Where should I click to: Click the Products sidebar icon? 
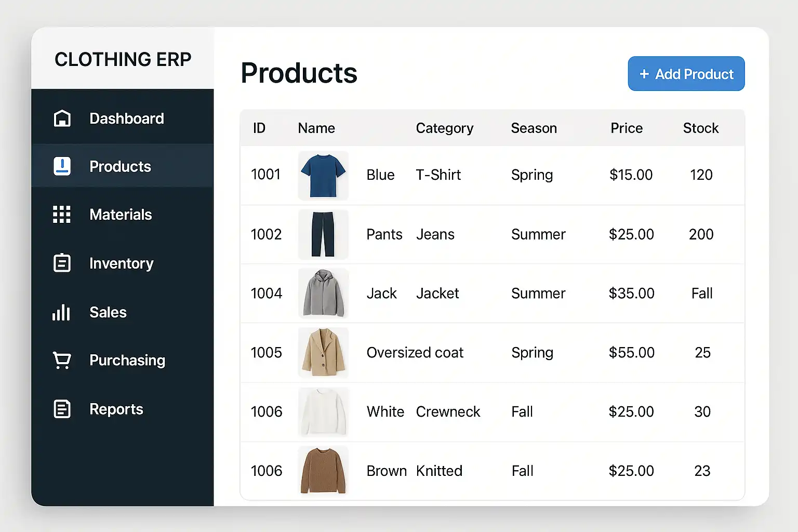point(62,166)
